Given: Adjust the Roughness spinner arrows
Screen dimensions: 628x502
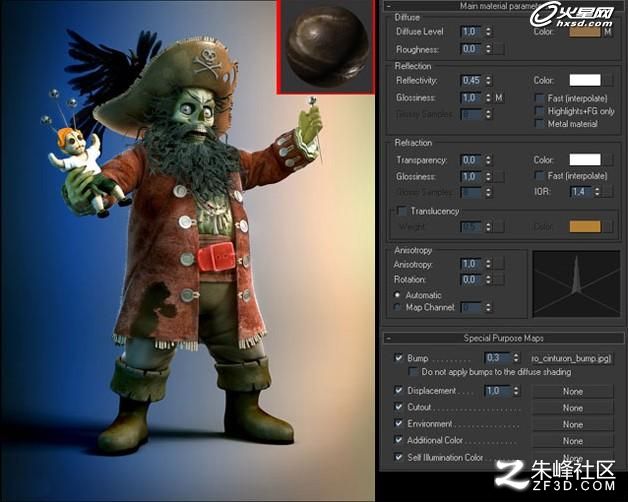Looking at the screenshot, I should pyautogui.click(x=488, y=49).
